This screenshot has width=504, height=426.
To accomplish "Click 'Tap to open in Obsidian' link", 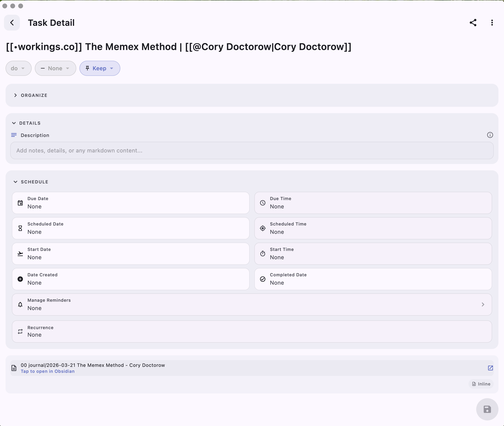I will (48, 371).
